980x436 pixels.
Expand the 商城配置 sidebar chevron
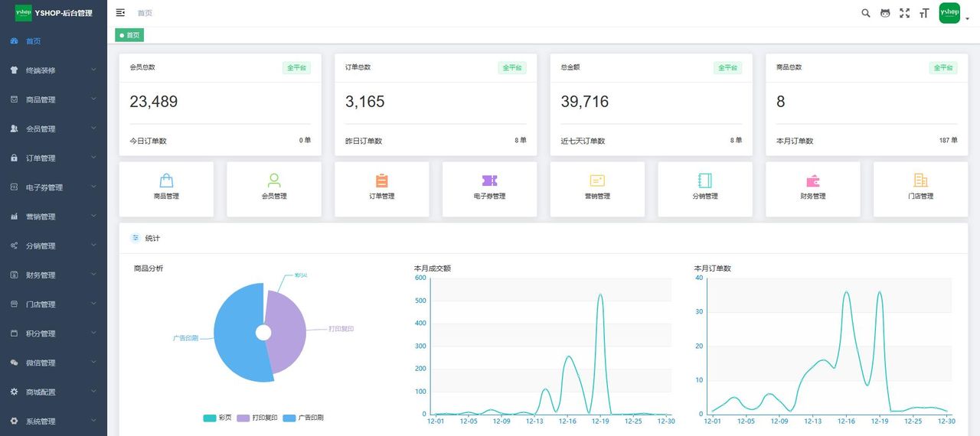[93, 392]
